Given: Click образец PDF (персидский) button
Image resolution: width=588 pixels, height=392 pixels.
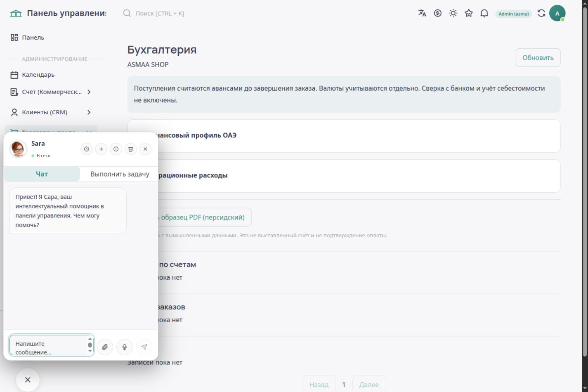Looking at the screenshot, I should [x=202, y=217].
